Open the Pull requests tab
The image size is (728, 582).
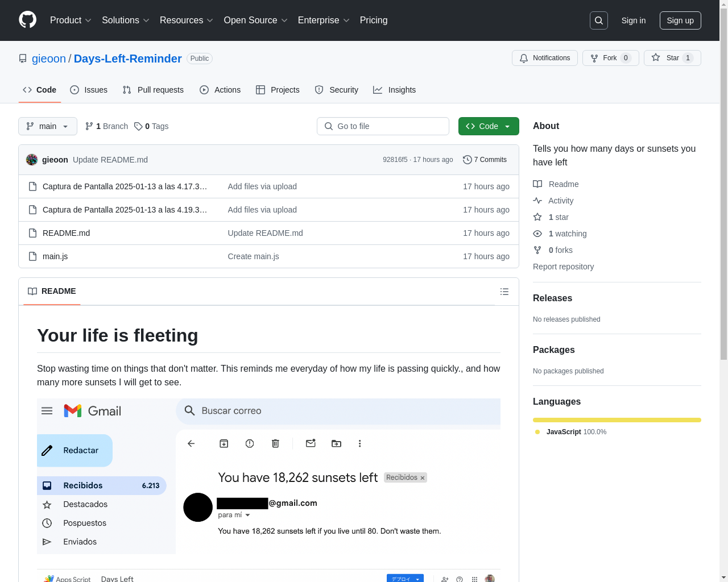tap(153, 90)
